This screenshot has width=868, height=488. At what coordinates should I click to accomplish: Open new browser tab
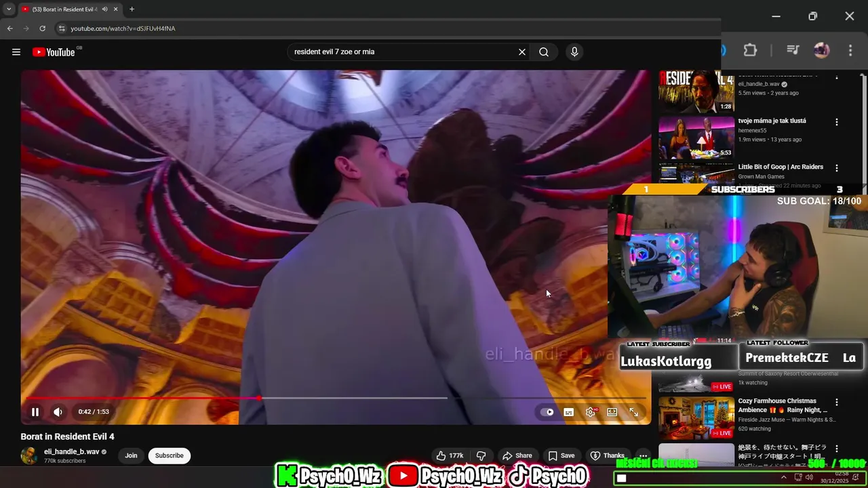tap(132, 9)
